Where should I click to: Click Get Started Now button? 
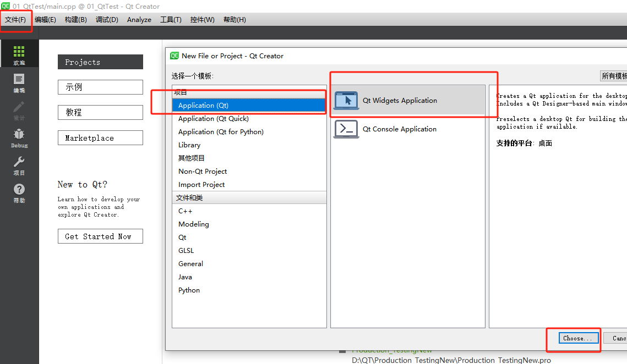click(x=100, y=236)
